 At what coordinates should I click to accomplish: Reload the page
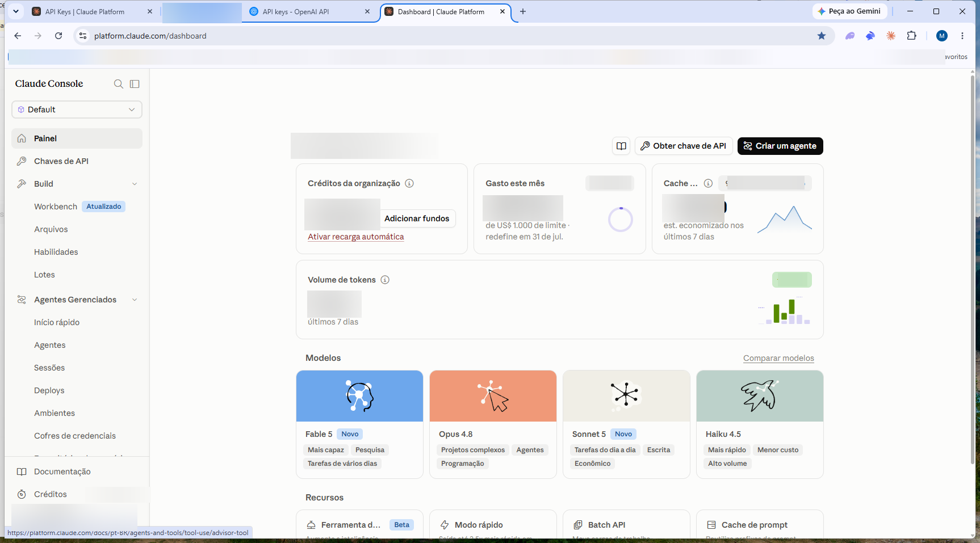[58, 36]
